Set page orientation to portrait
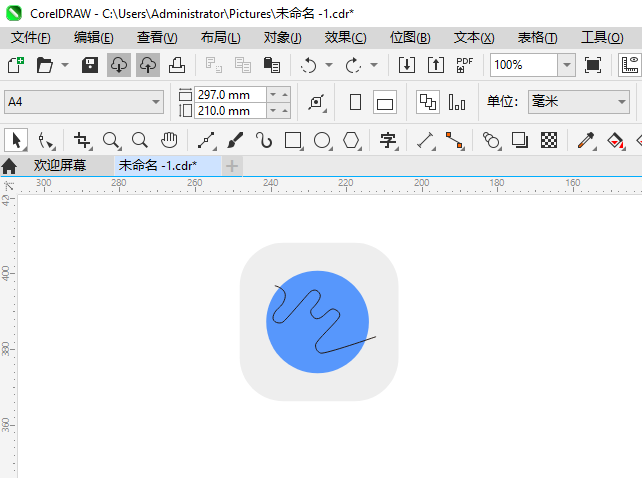This screenshot has height=478, width=642. tap(355, 102)
